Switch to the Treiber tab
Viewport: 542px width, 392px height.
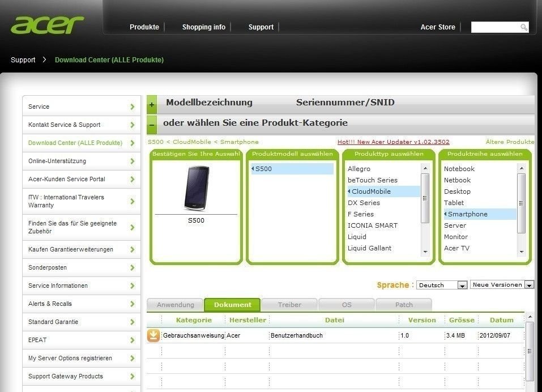pyautogui.click(x=289, y=305)
